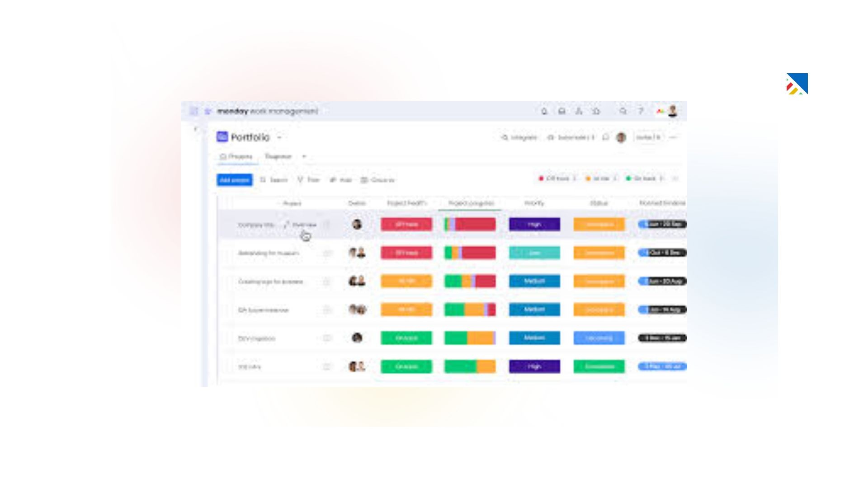Open the notifications bell icon
The image size is (868, 488).
pos(545,111)
